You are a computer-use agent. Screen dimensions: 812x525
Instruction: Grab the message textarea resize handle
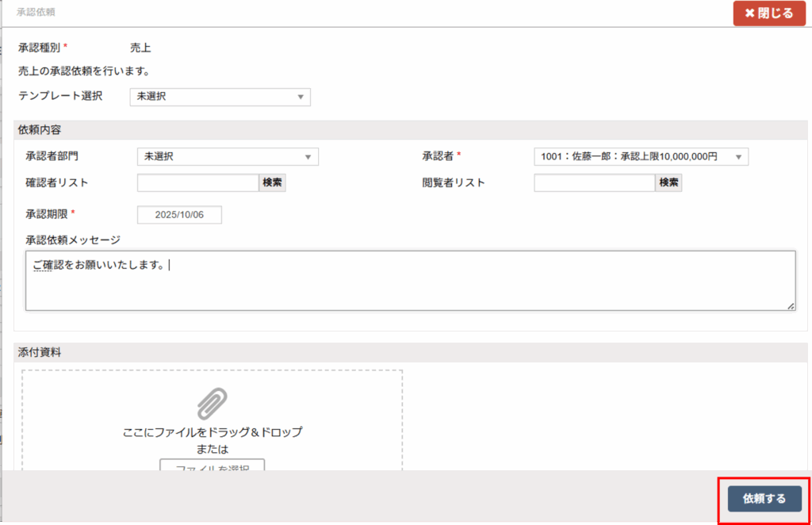click(791, 305)
